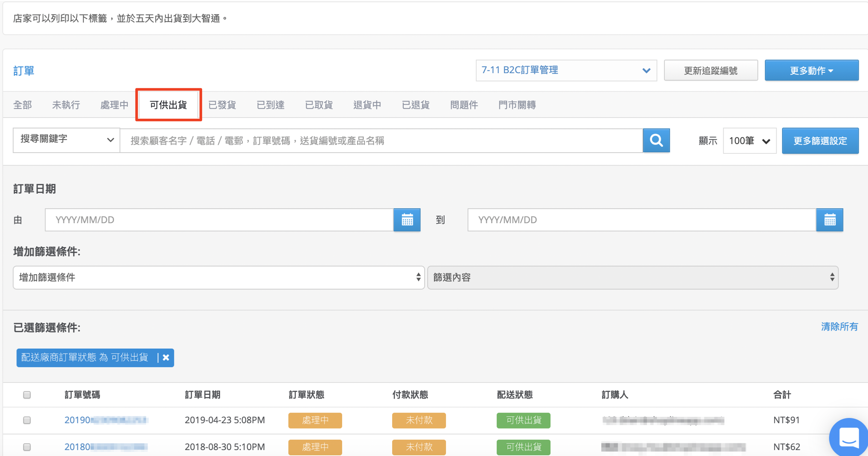Open order number starting with 20190

coord(106,420)
